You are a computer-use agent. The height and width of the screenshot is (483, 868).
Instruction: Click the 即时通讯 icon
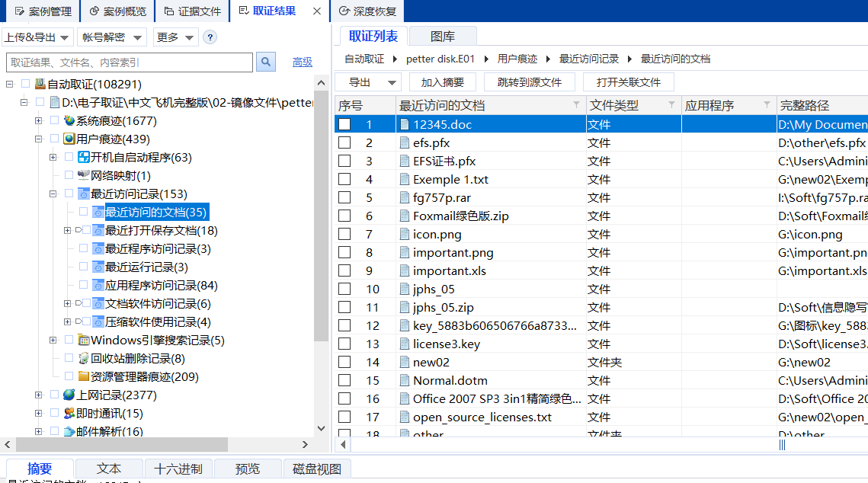(69, 413)
